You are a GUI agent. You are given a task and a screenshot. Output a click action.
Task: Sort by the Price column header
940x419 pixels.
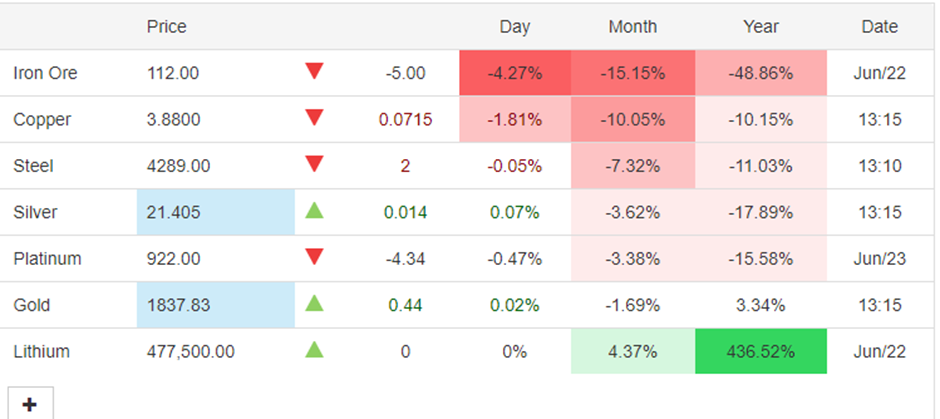click(x=166, y=27)
